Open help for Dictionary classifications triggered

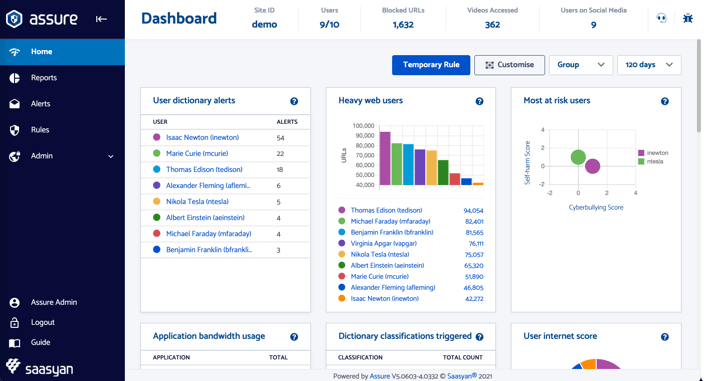pos(480,337)
